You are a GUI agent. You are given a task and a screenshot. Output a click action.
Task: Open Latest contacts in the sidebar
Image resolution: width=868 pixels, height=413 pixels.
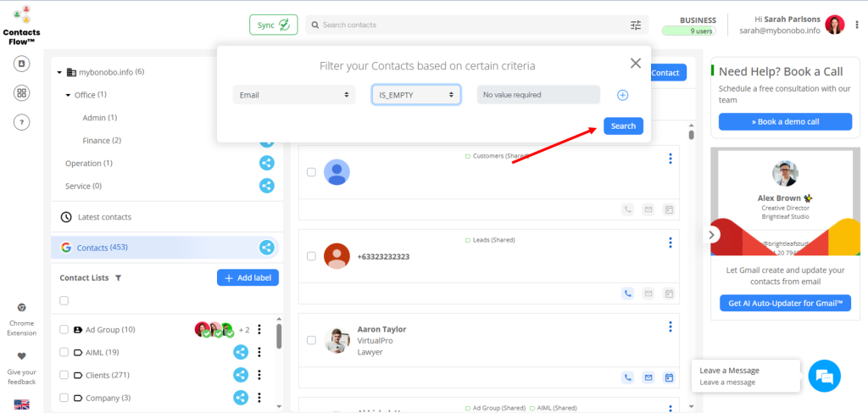tap(103, 217)
